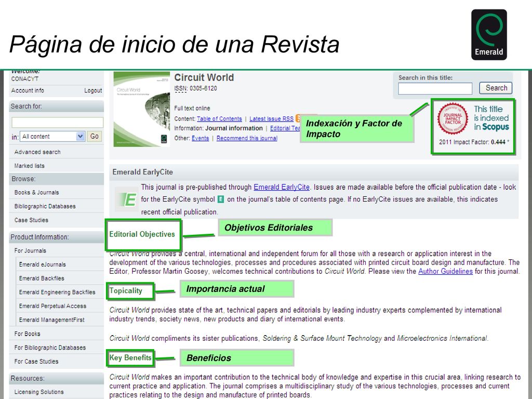This screenshot has height=399, width=532.
Task: Open Licensing Solutions under Resources
Action: pos(39,392)
